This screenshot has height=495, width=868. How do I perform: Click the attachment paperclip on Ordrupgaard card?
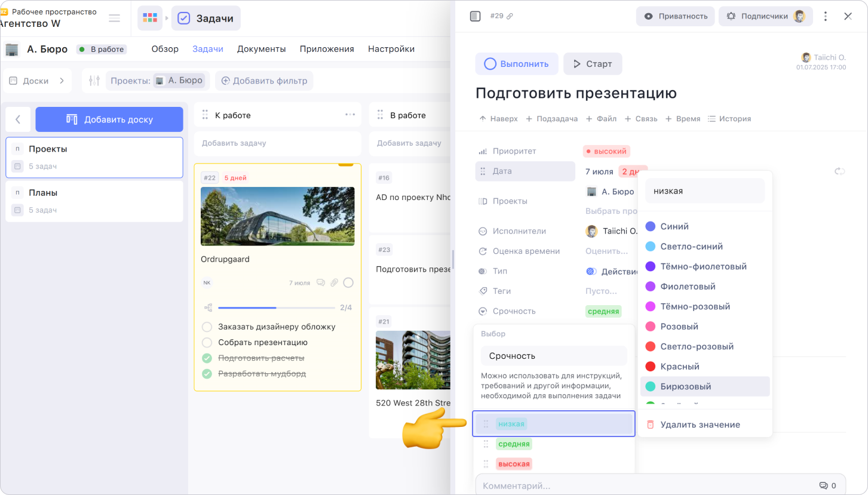pyautogui.click(x=335, y=282)
